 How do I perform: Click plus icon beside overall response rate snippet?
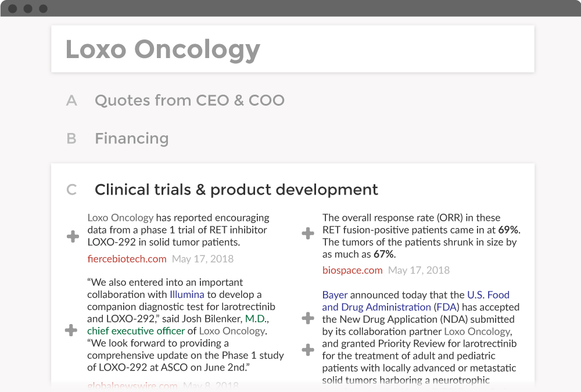(x=307, y=233)
